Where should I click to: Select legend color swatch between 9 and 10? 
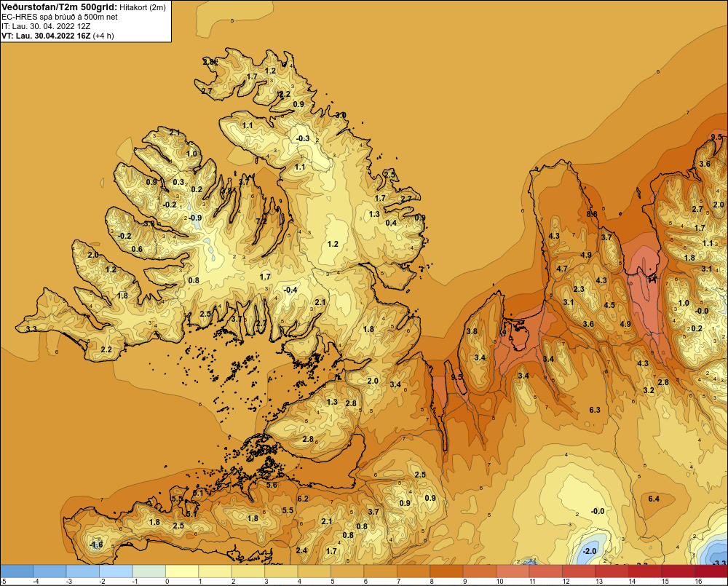[480, 571]
